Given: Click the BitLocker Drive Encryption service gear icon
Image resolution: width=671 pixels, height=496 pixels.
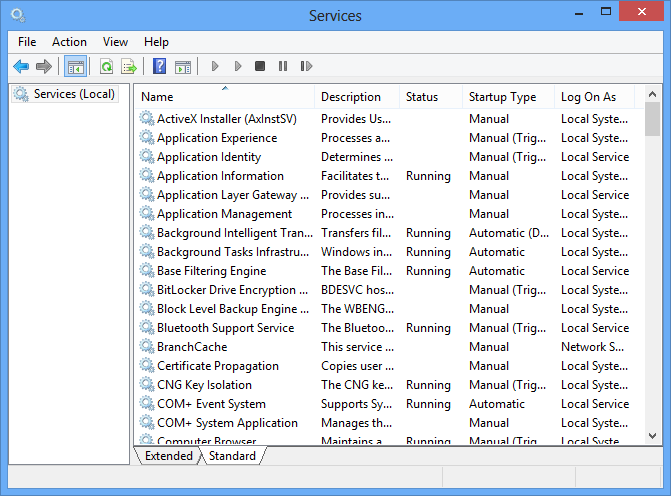Looking at the screenshot, I should (x=147, y=290).
